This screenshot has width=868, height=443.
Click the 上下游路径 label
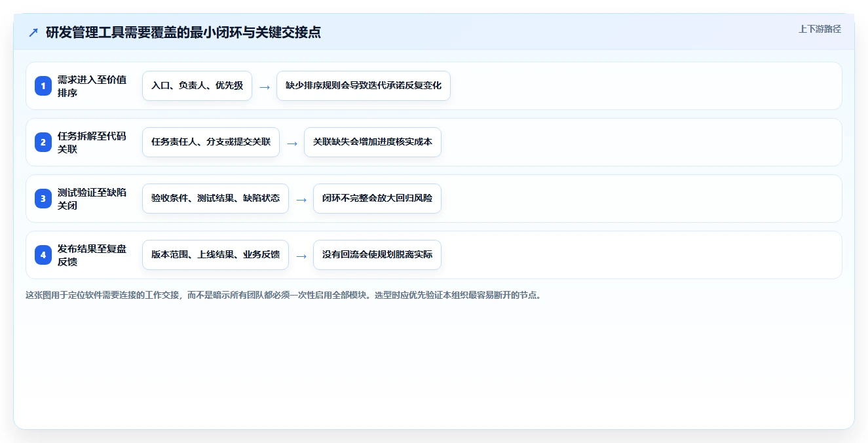point(820,29)
